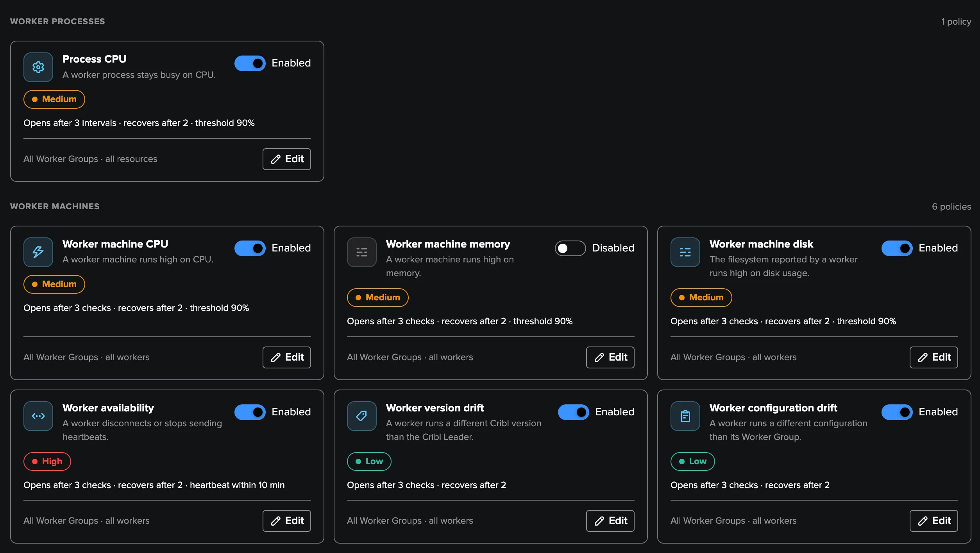This screenshot has height=553, width=980.
Task: Disable the Process CPU policy toggle
Action: click(250, 63)
